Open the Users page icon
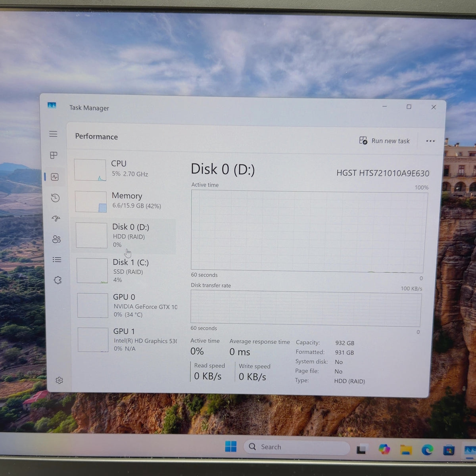This screenshot has height=476, width=476. (57, 239)
